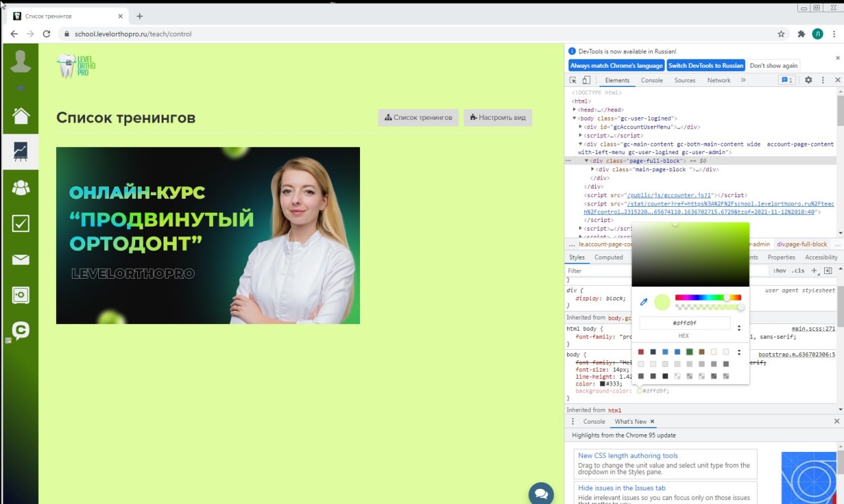Open the users group icon in sidebar
This screenshot has height=504, width=844.
point(21,188)
